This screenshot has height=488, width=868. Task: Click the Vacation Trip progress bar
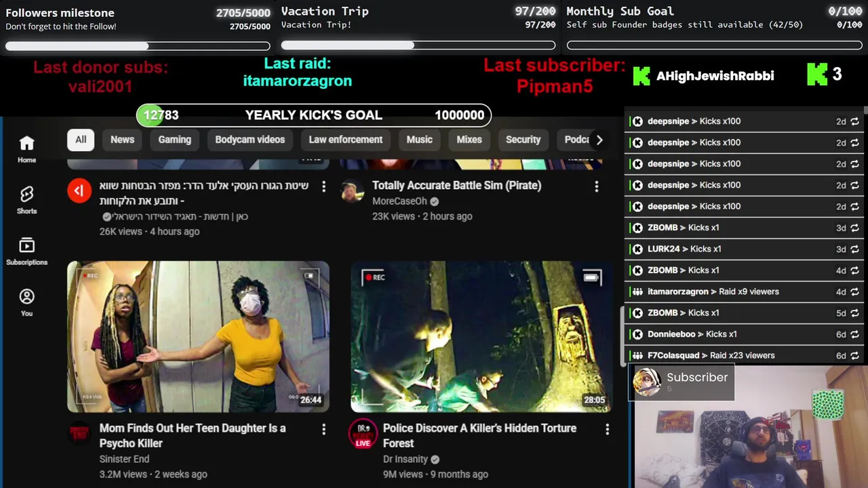pyautogui.click(x=418, y=45)
